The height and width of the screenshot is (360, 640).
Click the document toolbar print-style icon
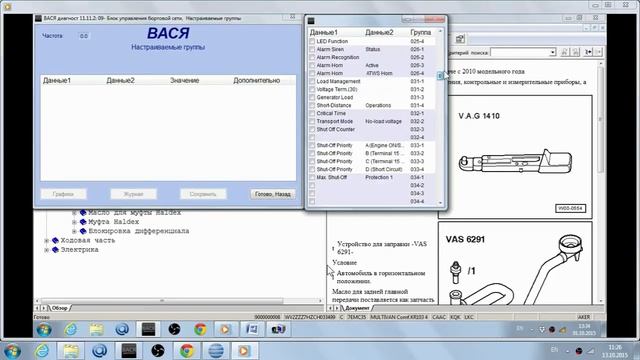click(460, 39)
